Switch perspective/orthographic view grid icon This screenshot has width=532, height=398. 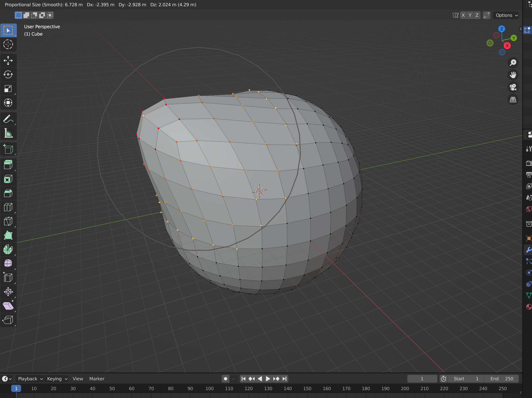[x=513, y=100]
